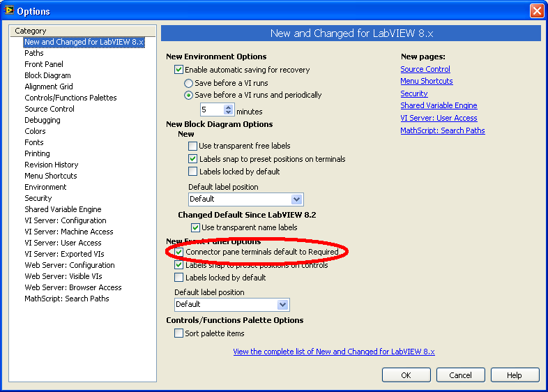The height and width of the screenshot is (392, 548).
Task: Select New and Changed for LabVIEW 8.x category
Action: 84,42
